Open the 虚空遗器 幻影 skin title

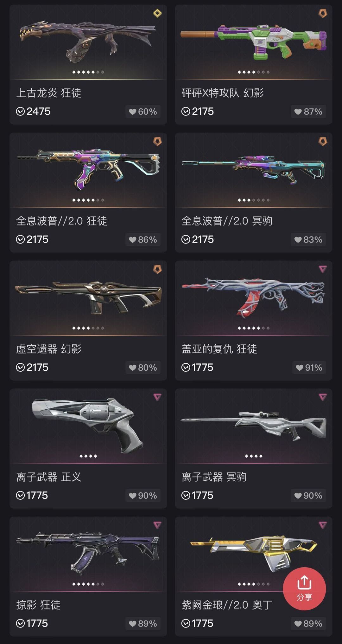click(49, 349)
